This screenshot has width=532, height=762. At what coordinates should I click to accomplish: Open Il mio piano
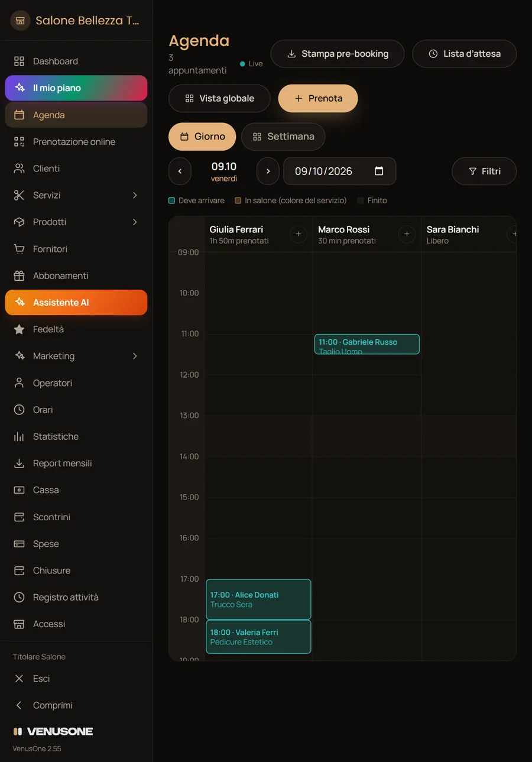pos(76,88)
